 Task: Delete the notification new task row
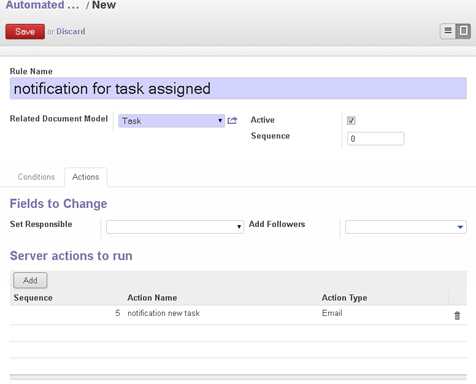457,315
